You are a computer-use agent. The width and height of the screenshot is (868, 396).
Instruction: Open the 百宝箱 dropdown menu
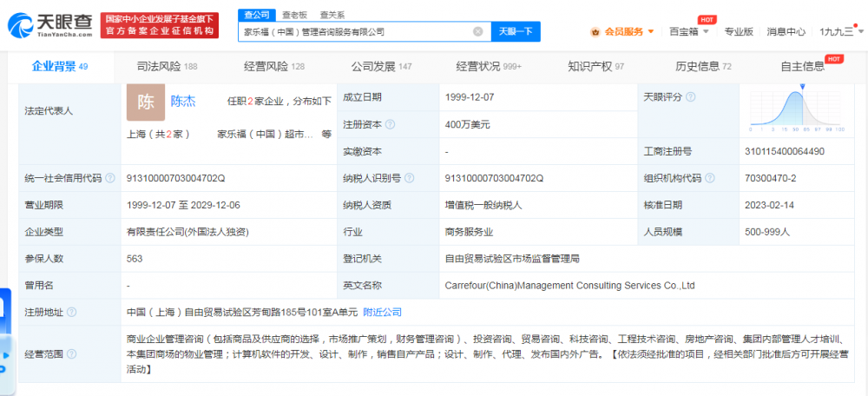[x=689, y=32]
